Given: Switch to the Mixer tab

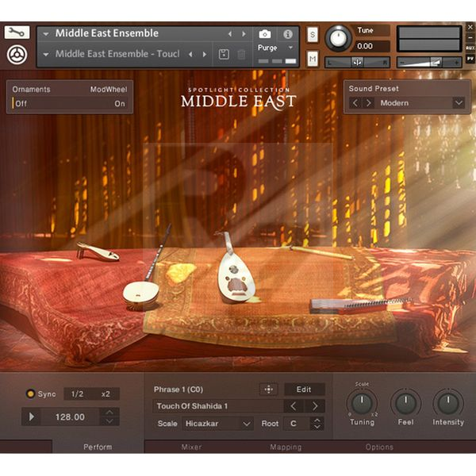Looking at the screenshot, I should [191, 447].
